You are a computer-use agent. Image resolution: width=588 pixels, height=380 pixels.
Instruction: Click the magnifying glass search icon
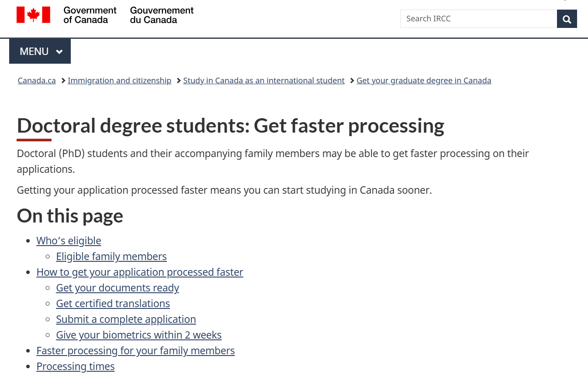(x=567, y=19)
